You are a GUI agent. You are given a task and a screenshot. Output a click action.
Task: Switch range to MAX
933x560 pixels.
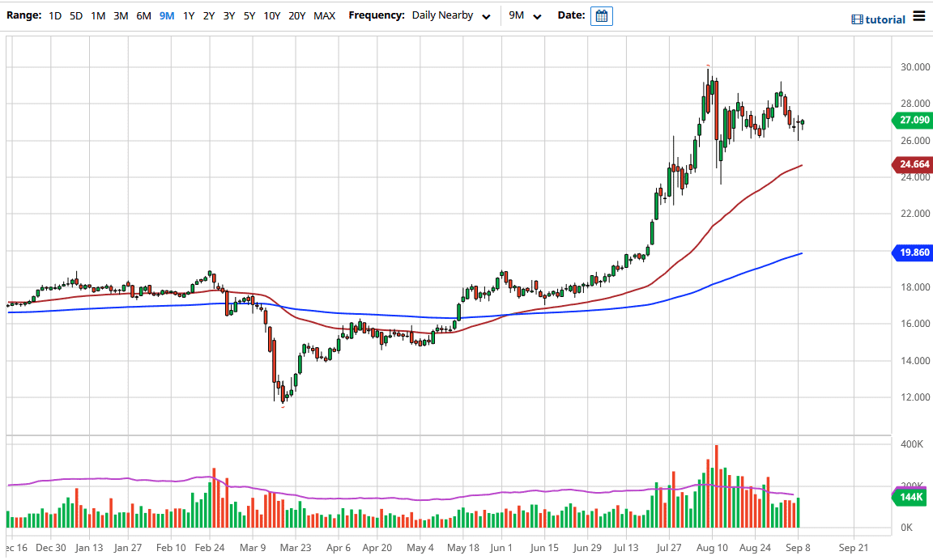[x=324, y=15]
